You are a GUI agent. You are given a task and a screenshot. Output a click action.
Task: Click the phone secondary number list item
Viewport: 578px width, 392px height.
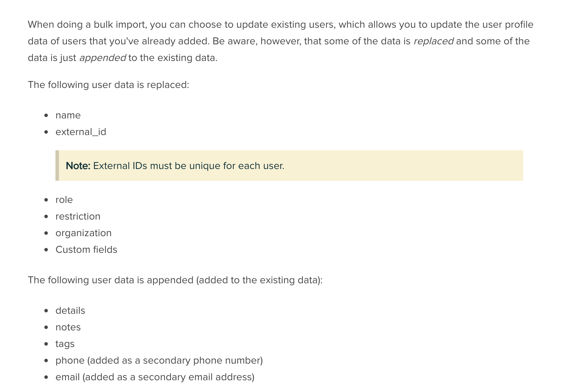click(x=159, y=360)
